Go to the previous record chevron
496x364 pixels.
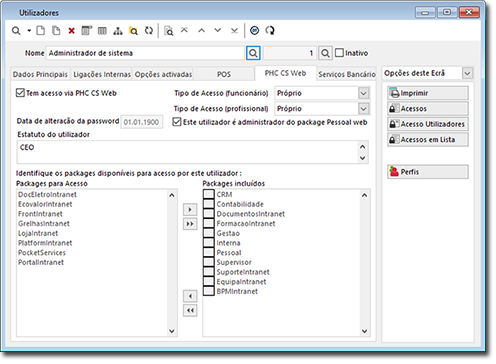tap(201, 30)
